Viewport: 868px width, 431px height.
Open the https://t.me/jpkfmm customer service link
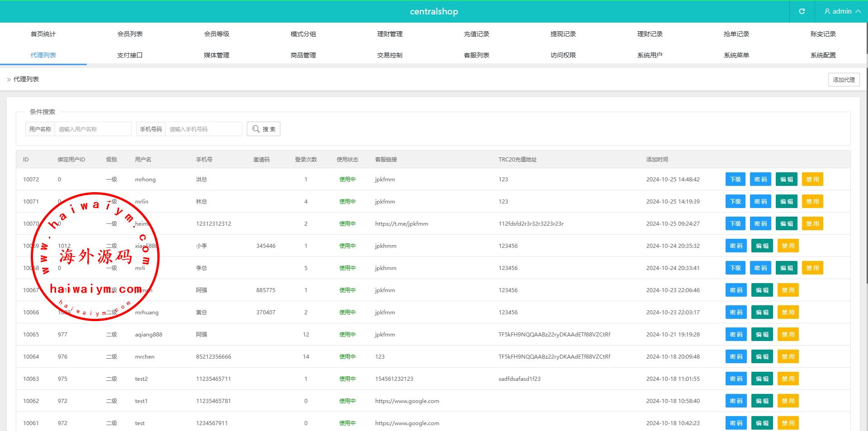401,224
